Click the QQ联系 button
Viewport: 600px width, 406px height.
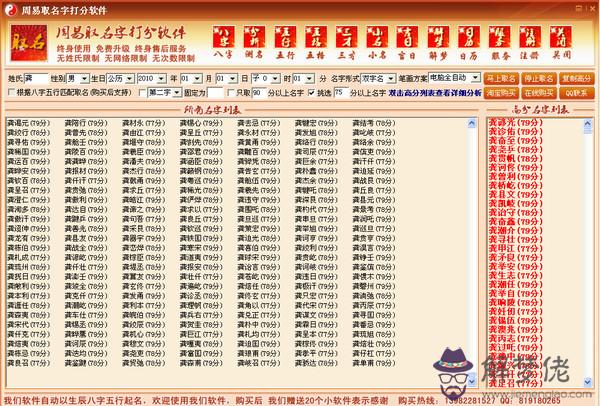pos(577,93)
